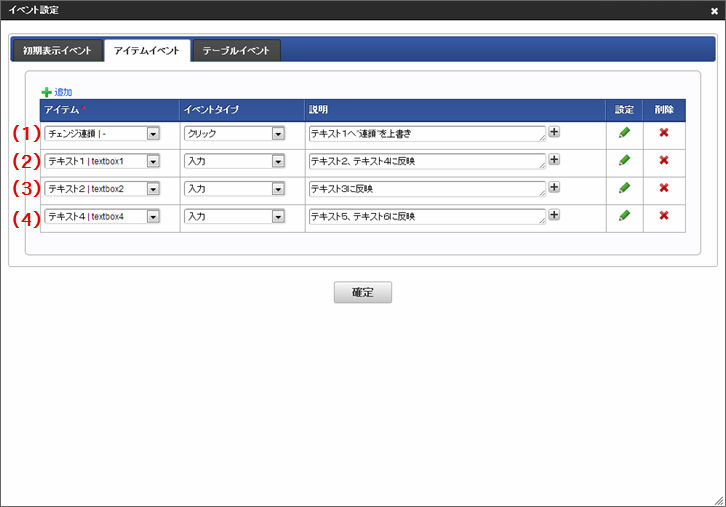The image size is (726, 507).
Task: Click the 追加 add link
Action: click(x=62, y=91)
